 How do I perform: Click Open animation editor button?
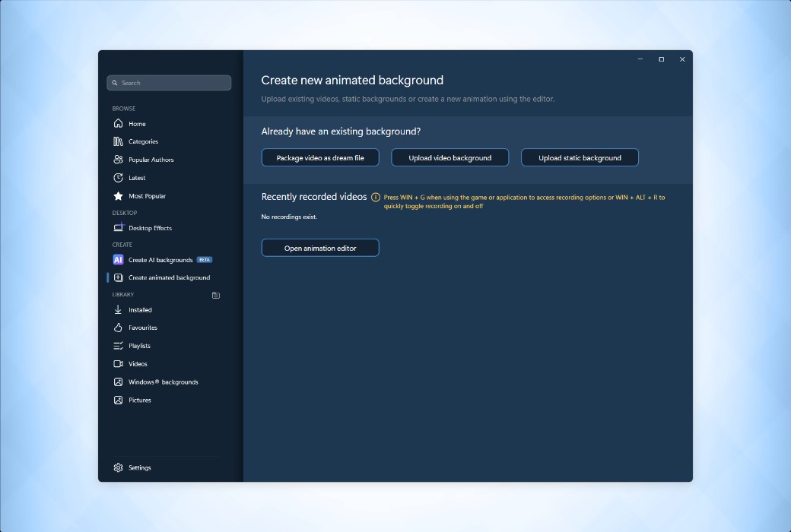click(320, 248)
